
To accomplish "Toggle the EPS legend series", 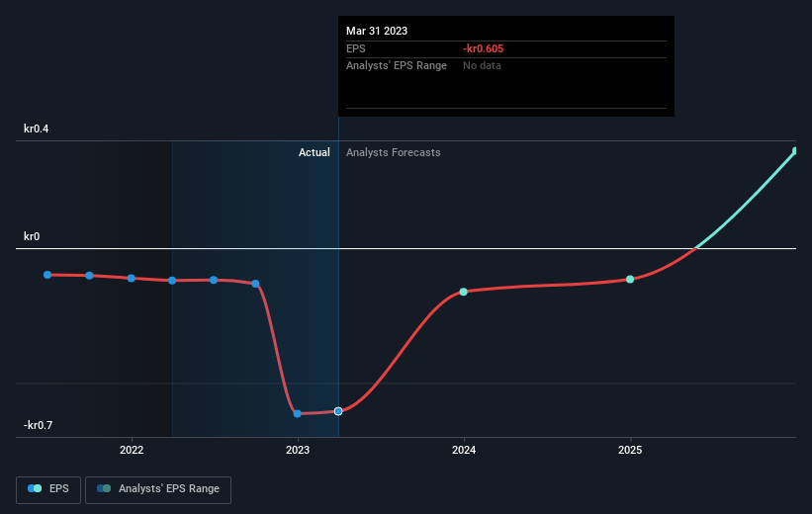I will pos(48,489).
